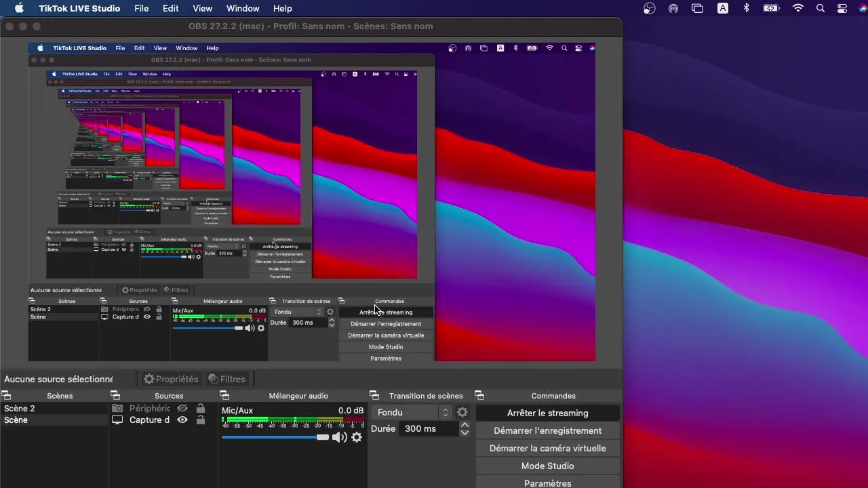This screenshot has height=488, width=868.
Task: Open the Edit menu
Action: [x=170, y=8]
